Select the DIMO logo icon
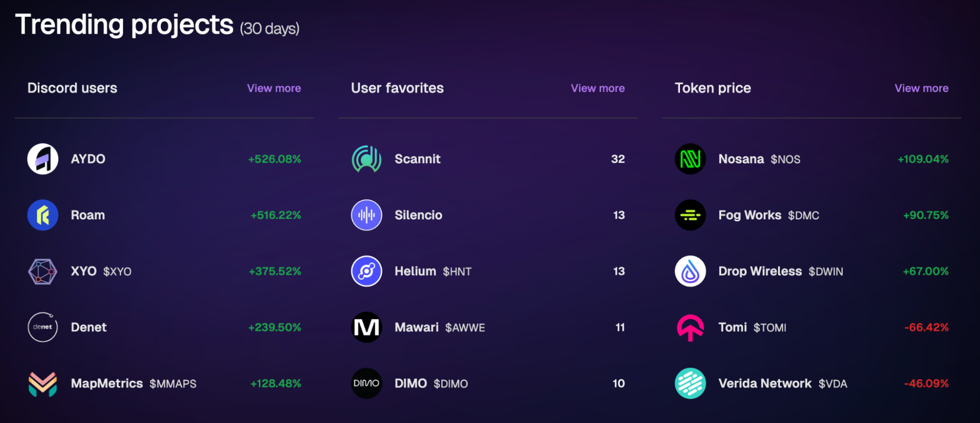Screen dimensions: 980x423 (366, 383)
